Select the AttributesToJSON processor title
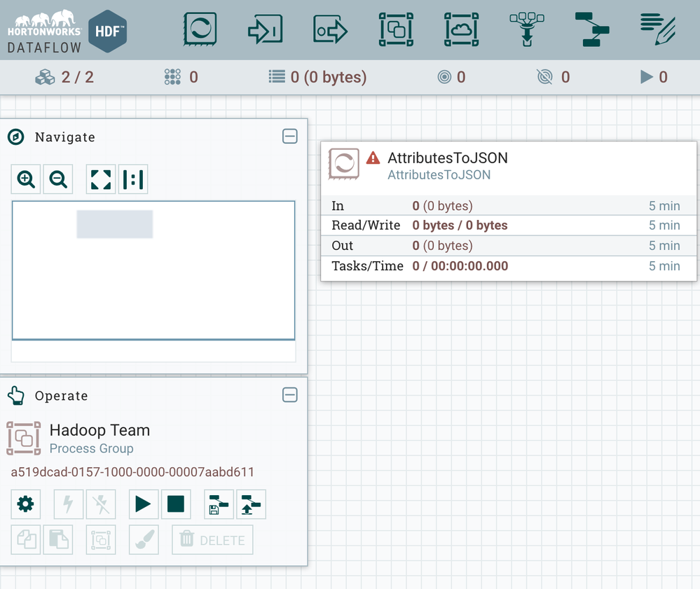 point(447,158)
